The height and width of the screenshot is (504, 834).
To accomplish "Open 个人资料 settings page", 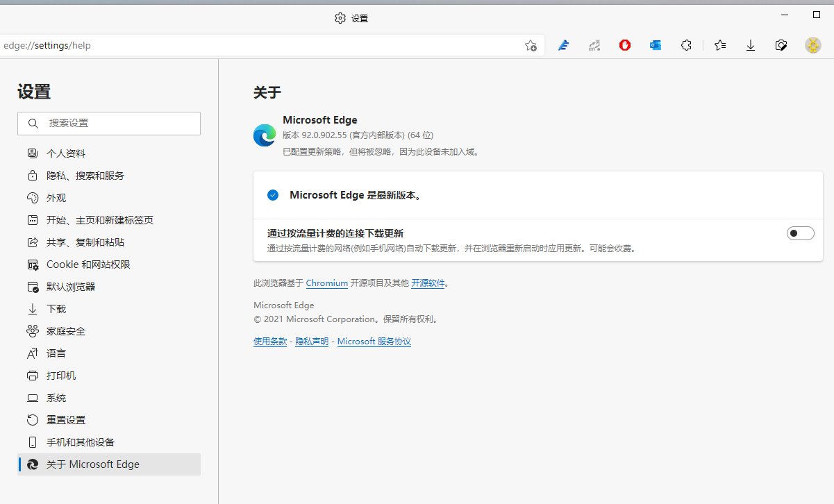I will pos(109,153).
